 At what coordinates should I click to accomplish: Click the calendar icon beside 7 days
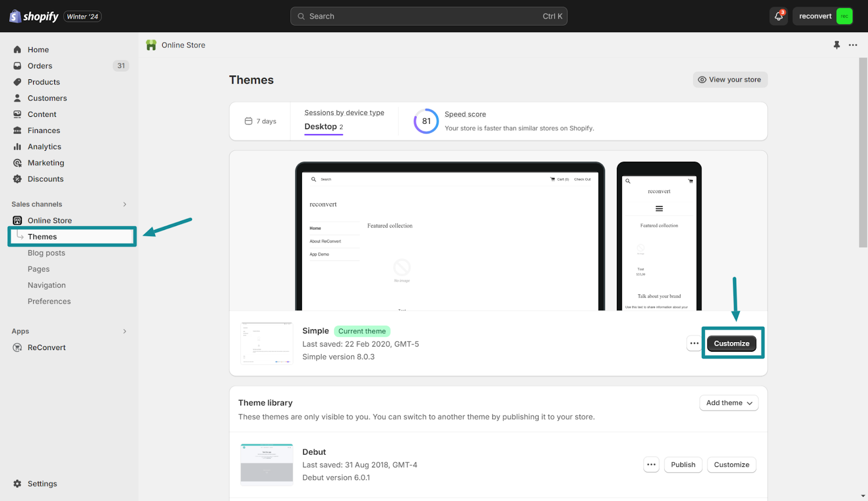[248, 121]
